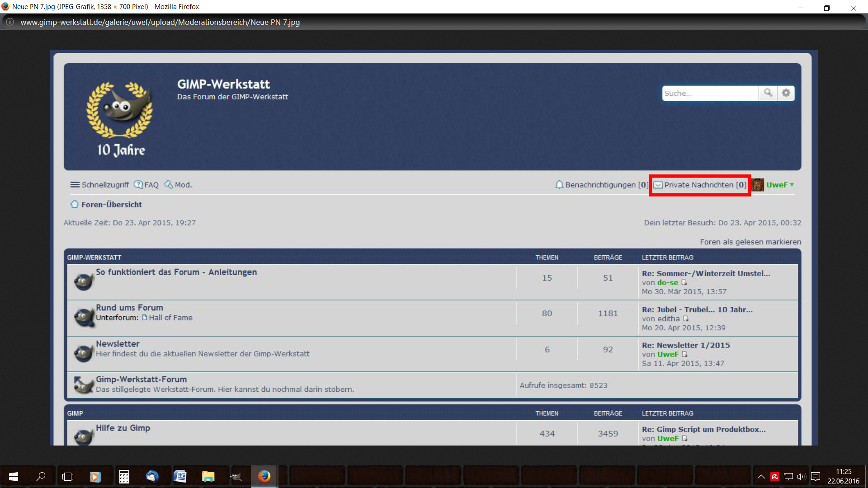Click the site info icon in address bar
The width and height of the screenshot is (868, 488).
pyautogui.click(x=10, y=22)
